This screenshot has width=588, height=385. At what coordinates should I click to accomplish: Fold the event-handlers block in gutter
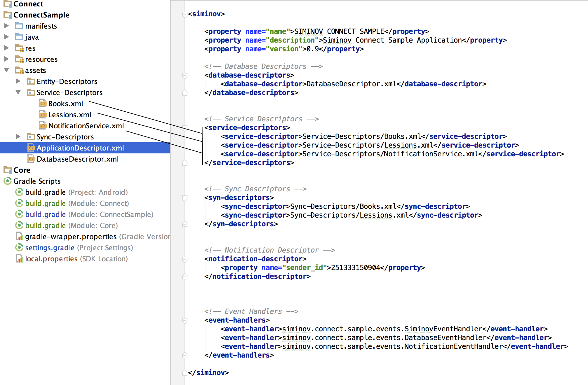coord(185,320)
